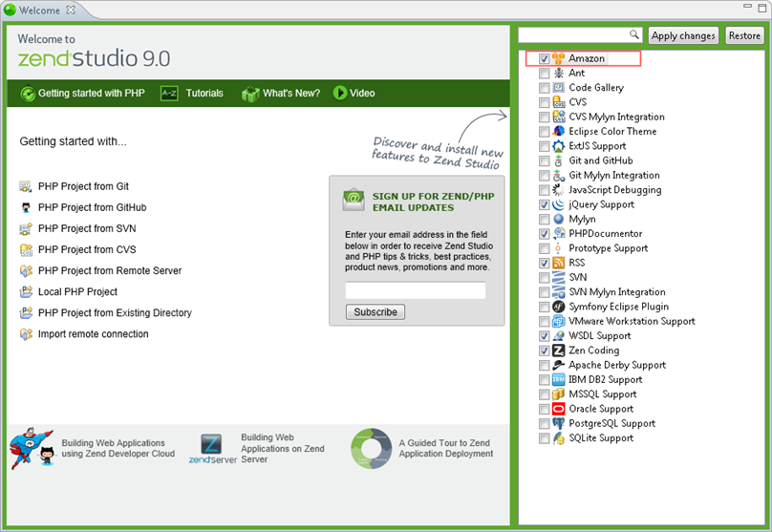The image size is (772, 532).
Task: Open Guided Tour to Zend Application Deployment
Action: [x=422, y=448]
